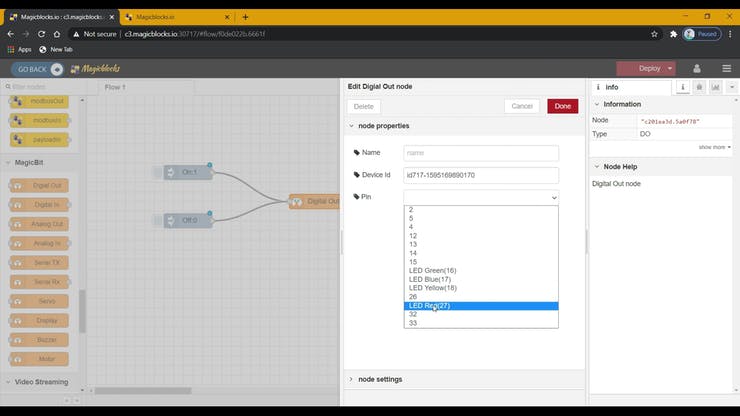The height and width of the screenshot is (416, 740).
Task: Click the GO BACK button
Action: click(38, 69)
